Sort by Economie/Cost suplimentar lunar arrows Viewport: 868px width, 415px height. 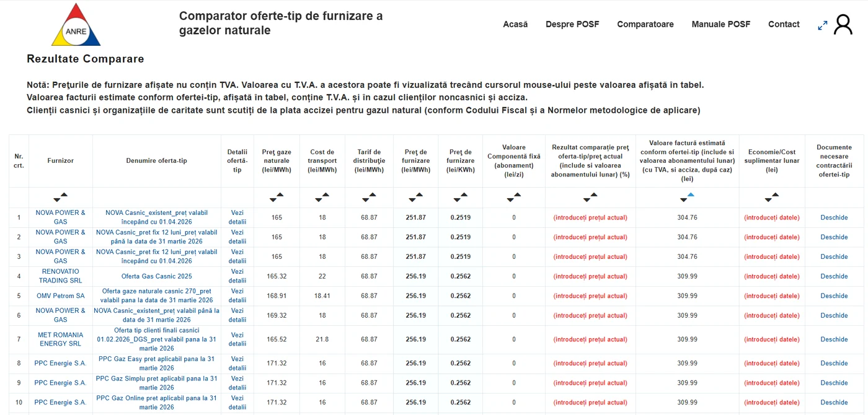click(772, 198)
